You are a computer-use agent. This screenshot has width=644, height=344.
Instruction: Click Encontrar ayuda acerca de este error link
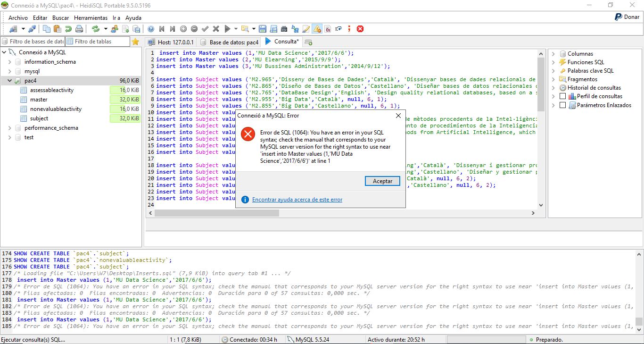pos(297,200)
